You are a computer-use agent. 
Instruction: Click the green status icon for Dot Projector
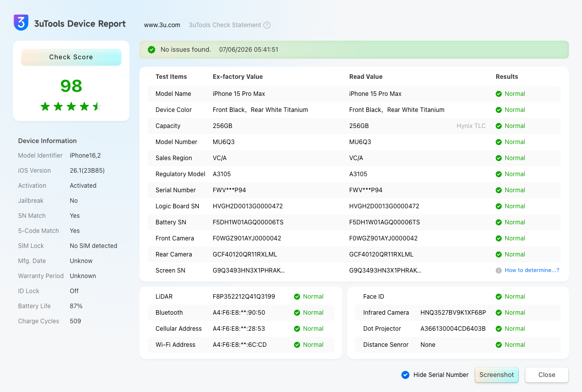499,329
